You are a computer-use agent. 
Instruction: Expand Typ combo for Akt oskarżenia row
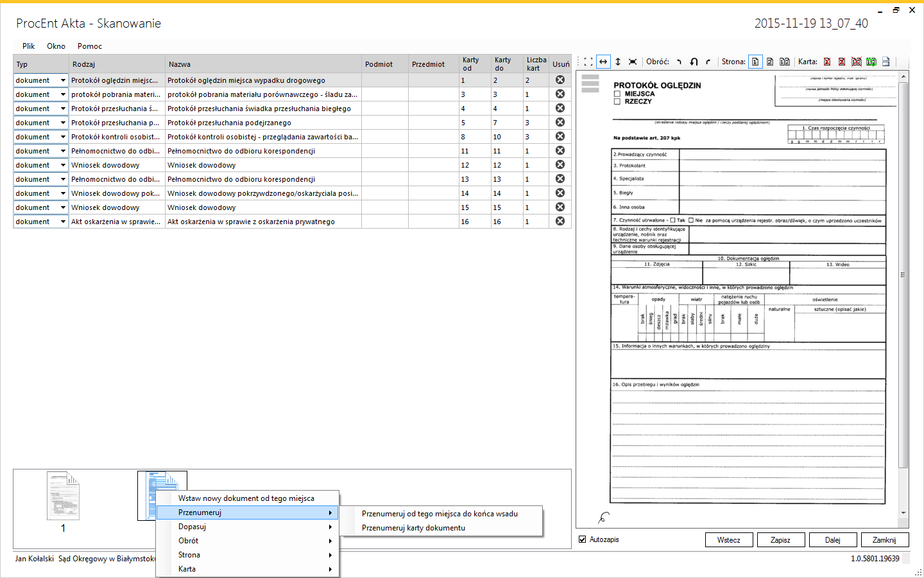click(63, 222)
